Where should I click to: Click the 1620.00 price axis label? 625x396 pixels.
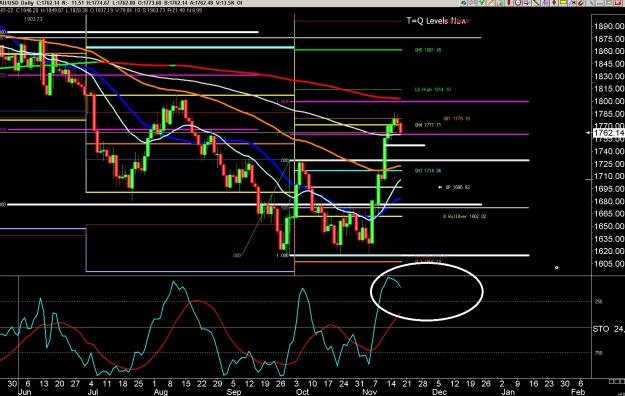pos(609,251)
